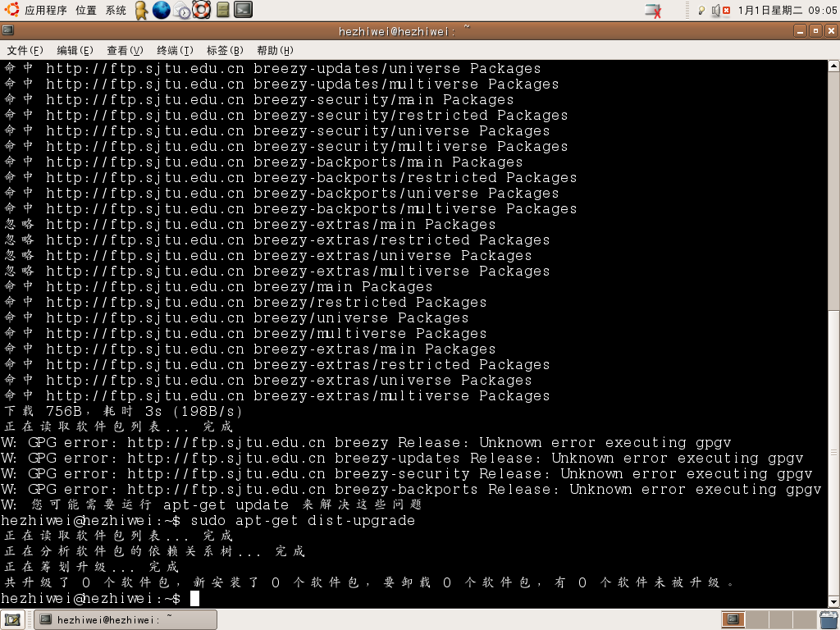Open the 标签(B) Tabs menu
The height and width of the screenshot is (630, 840).
225,50
